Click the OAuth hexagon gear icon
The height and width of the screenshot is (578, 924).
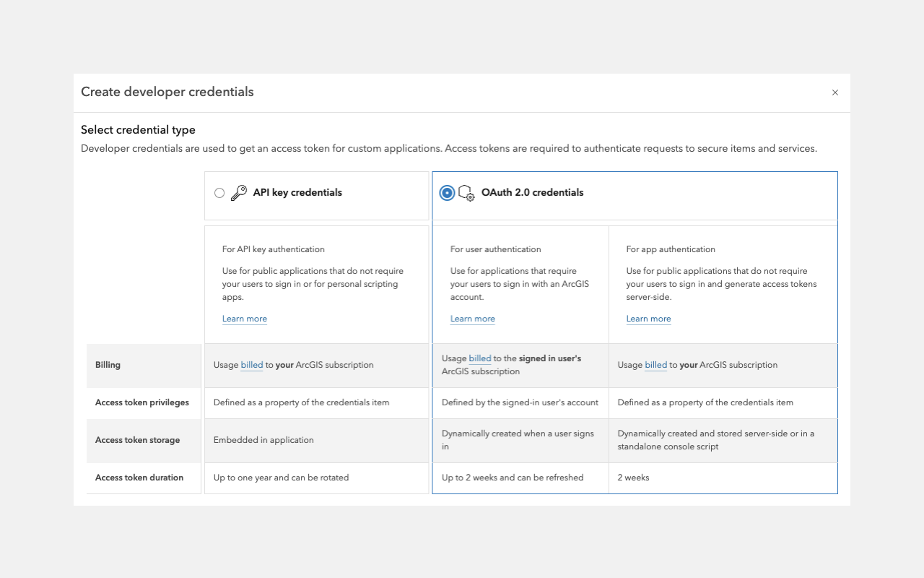point(466,193)
